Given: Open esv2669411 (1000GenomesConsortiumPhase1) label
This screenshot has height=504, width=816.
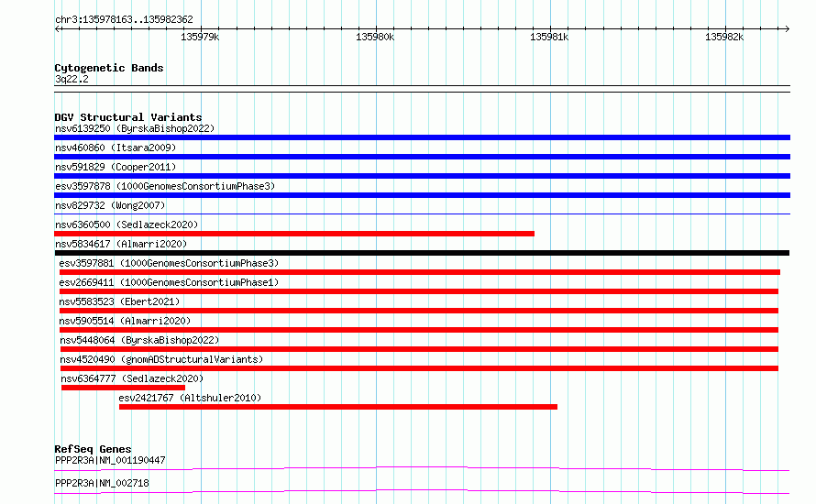Looking at the screenshot, I should pos(169,282).
